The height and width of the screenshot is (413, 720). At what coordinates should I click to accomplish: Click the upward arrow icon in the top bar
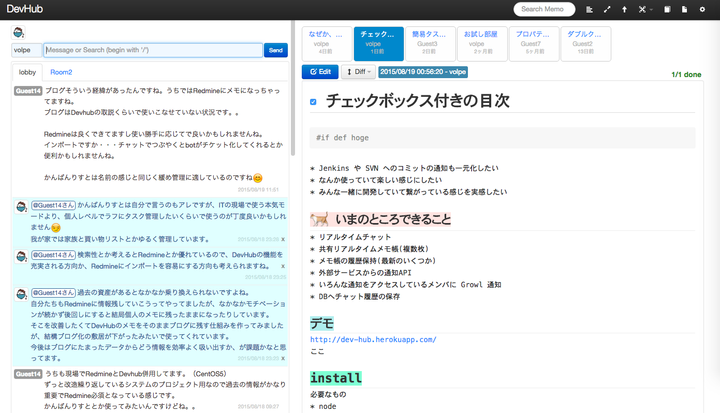(624, 9)
